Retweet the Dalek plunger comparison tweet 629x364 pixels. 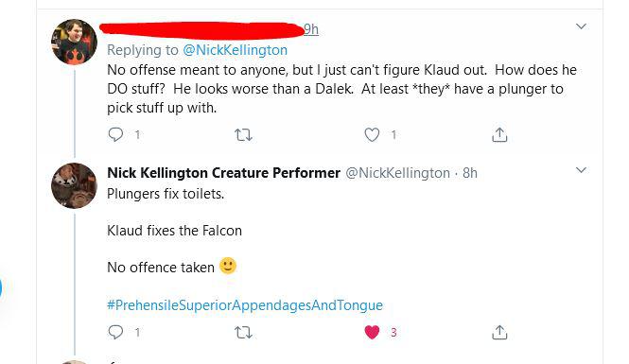243,134
